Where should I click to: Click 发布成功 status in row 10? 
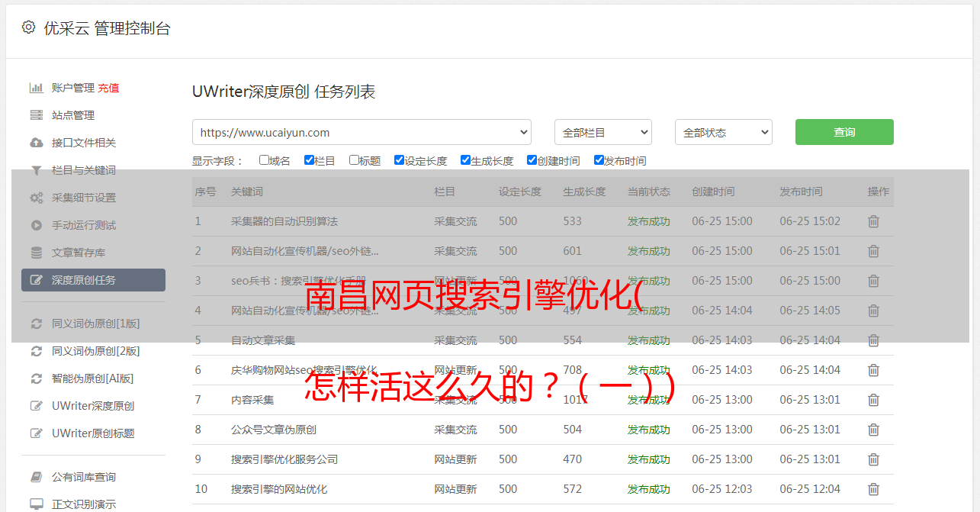[x=648, y=489]
